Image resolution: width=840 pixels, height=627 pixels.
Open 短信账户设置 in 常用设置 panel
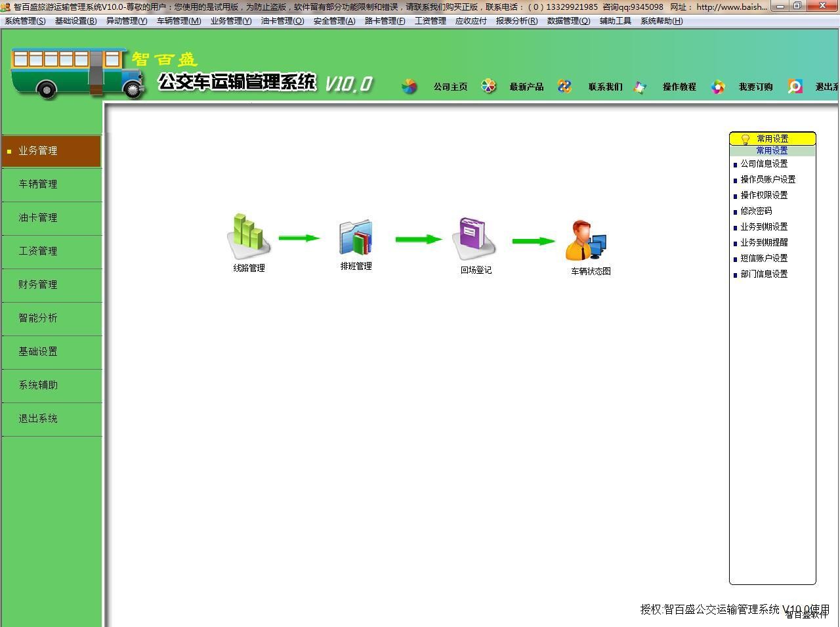[x=764, y=259]
